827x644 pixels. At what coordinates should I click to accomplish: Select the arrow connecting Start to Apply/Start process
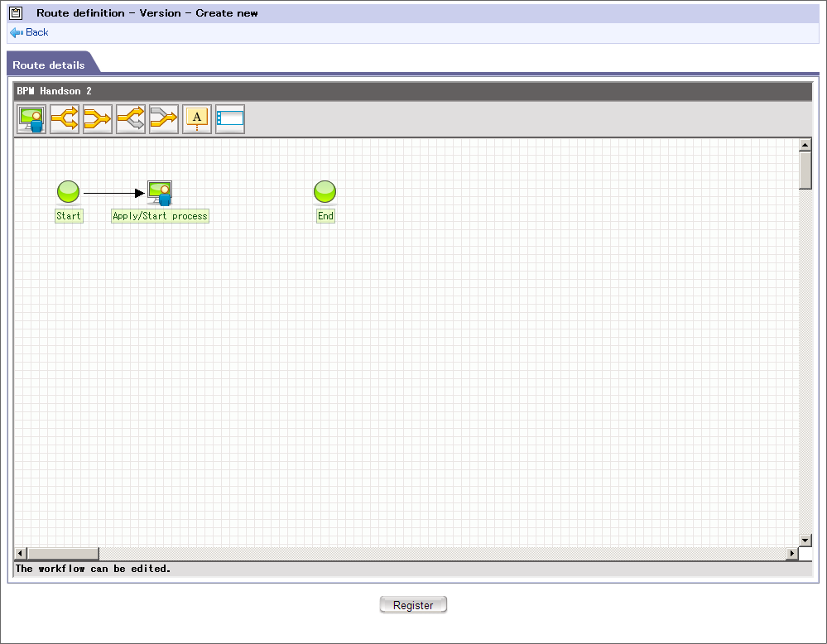[x=114, y=193]
